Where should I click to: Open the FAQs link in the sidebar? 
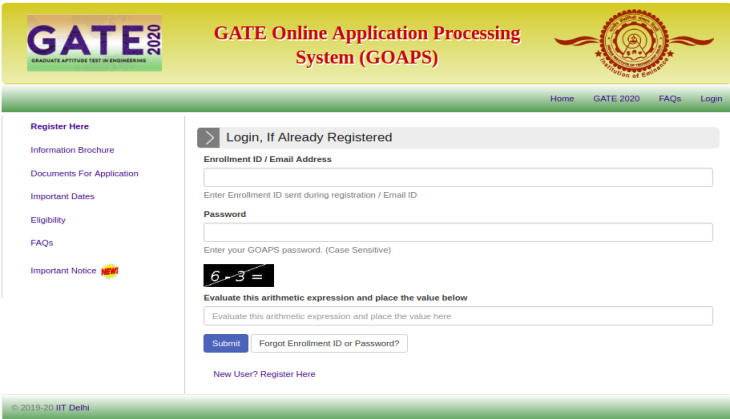click(42, 243)
